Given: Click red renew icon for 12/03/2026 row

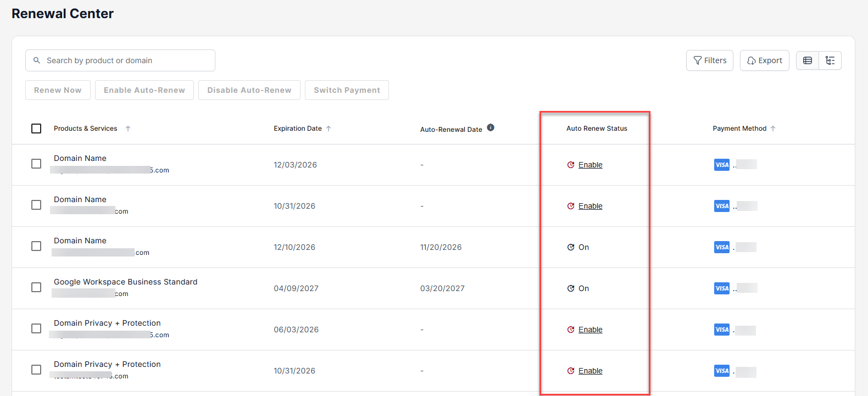Looking at the screenshot, I should coord(571,165).
